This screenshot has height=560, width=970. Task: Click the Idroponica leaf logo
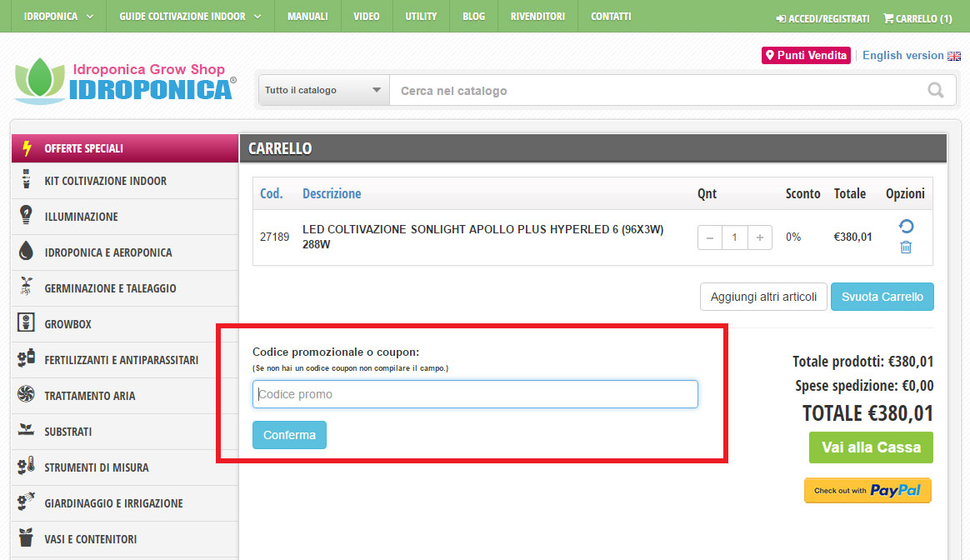(40, 81)
